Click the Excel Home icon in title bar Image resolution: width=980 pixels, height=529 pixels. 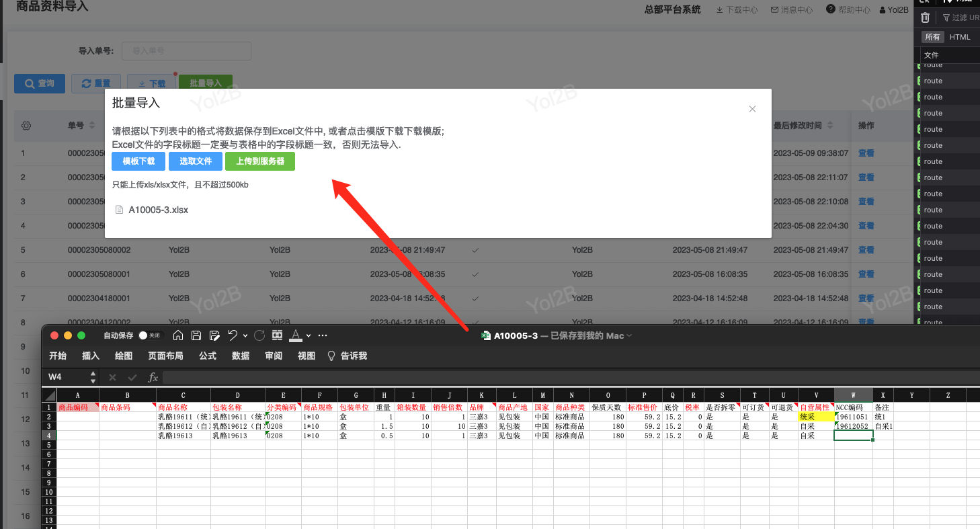click(x=178, y=335)
